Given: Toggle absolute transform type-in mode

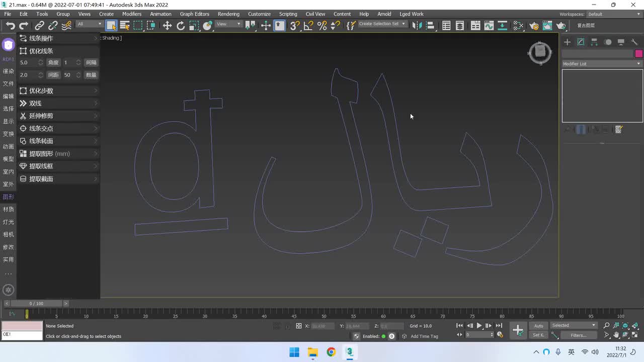Looking at the screenshot, I should tap(299, 326).
